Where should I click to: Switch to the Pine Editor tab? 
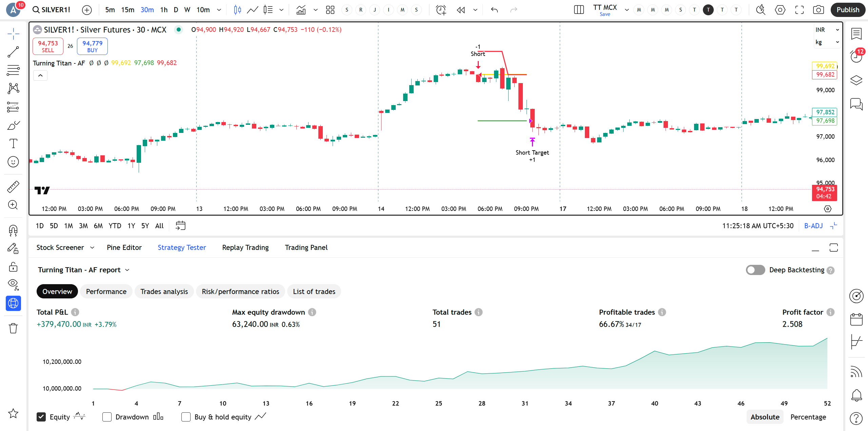pyautogui.click(x=124, y=248)
